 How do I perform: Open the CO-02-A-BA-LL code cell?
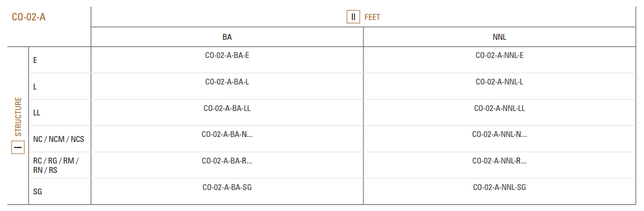click(227, 108)
